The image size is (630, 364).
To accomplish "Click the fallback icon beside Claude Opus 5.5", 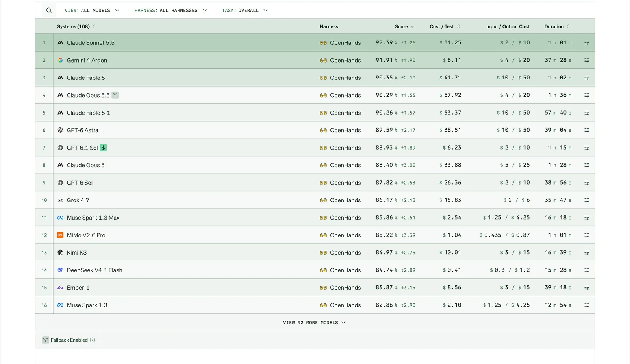I will pyautogui.click(x=115, y=95).
